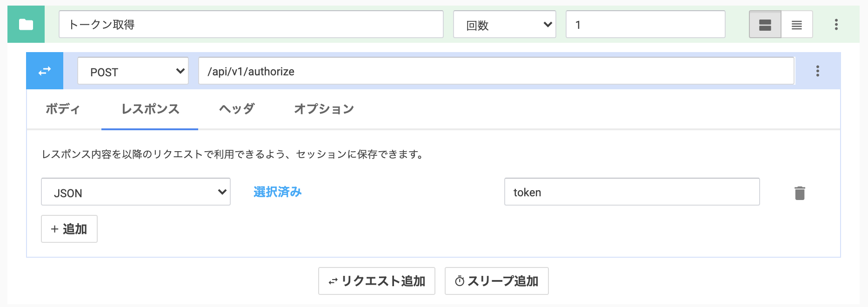Focus the /api/v1/authorize URL field
This screenshot has width=868, height=307.
click(x=496, y=71)
